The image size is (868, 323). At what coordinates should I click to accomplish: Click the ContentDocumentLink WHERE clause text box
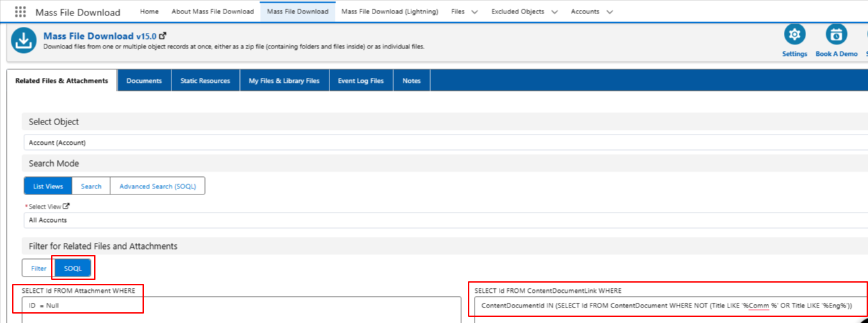[671, 310]
